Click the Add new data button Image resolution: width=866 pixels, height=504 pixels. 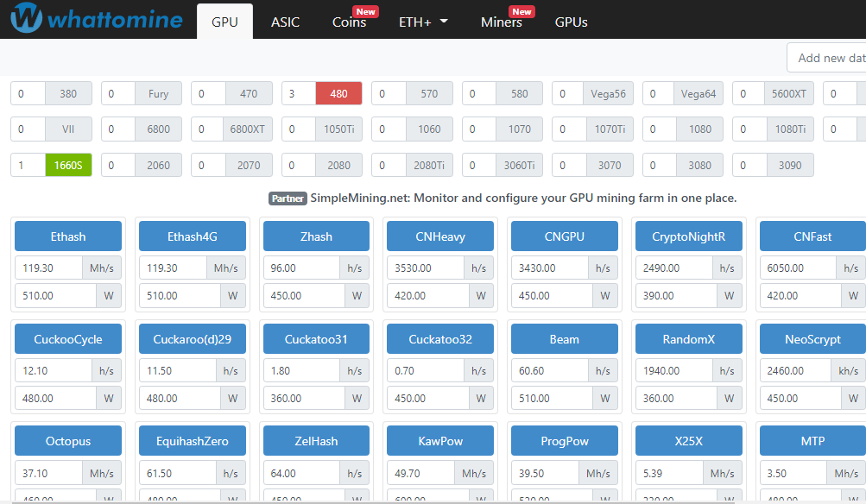click(827, 58)
